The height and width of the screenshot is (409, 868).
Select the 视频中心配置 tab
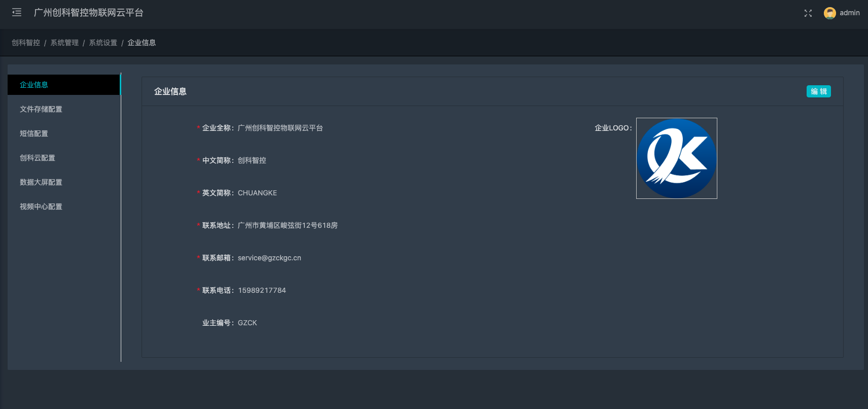point(41,207)
